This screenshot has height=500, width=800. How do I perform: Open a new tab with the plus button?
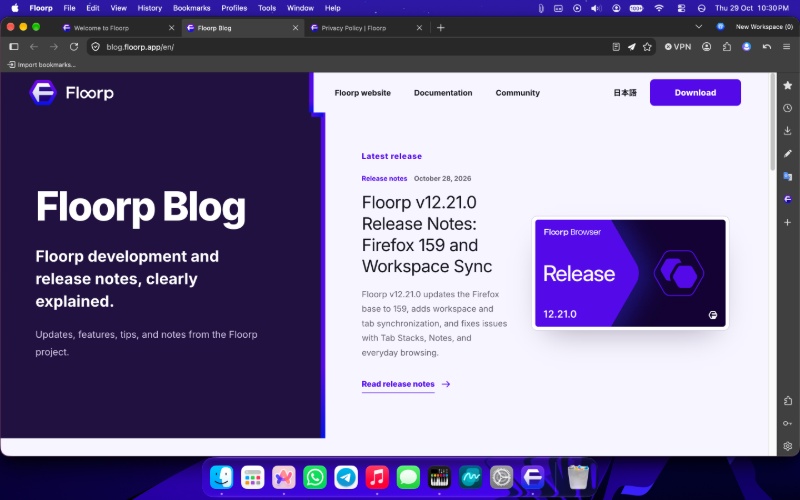coord(441,28)
